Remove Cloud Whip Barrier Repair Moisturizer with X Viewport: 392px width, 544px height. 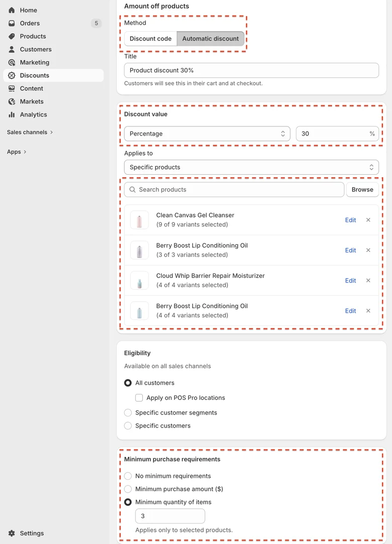tap(368, 281)
